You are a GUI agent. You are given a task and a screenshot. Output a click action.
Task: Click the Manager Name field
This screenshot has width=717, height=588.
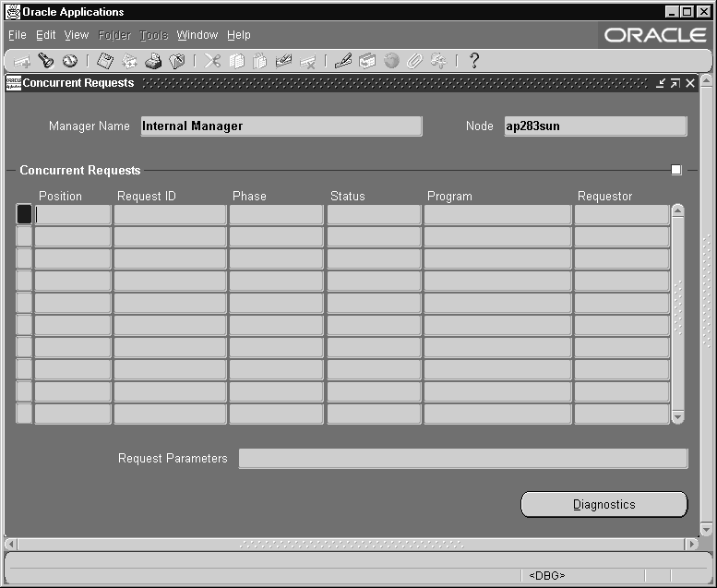(x=281, y=126)
